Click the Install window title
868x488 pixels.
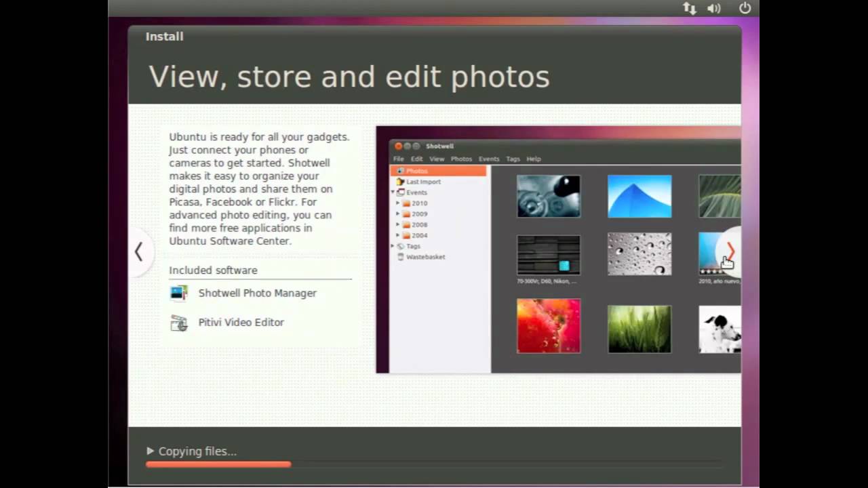pyautogui.click(x=164, y=36)
